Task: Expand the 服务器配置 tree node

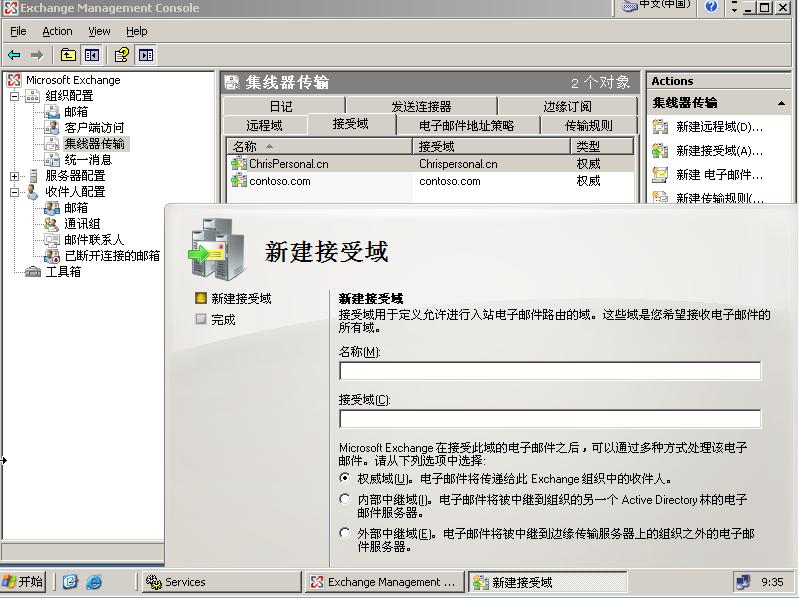Action: point(15,176)
